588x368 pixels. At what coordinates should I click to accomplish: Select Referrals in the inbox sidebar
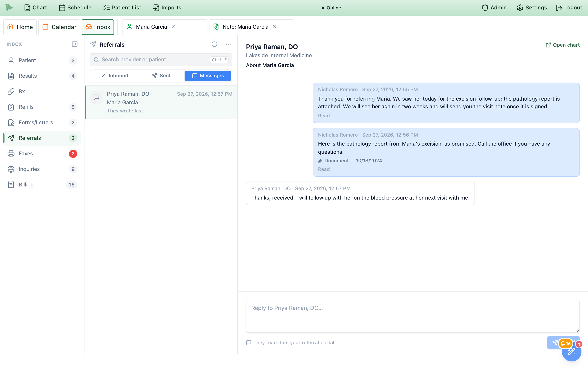click(42, 138)
